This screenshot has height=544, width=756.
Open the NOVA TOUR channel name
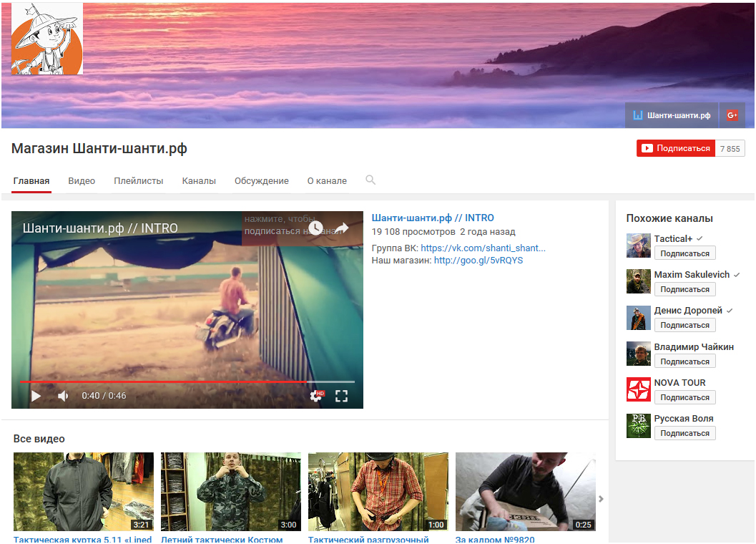coord(679,382)
